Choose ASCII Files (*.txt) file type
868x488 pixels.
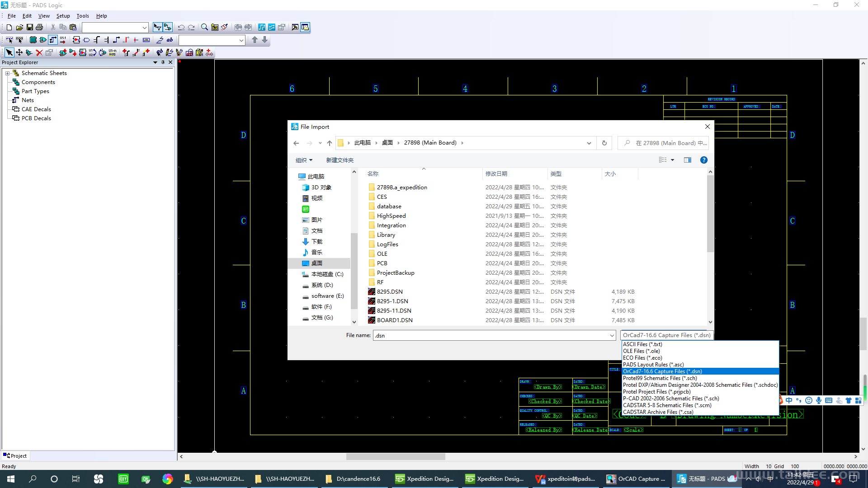700,344
